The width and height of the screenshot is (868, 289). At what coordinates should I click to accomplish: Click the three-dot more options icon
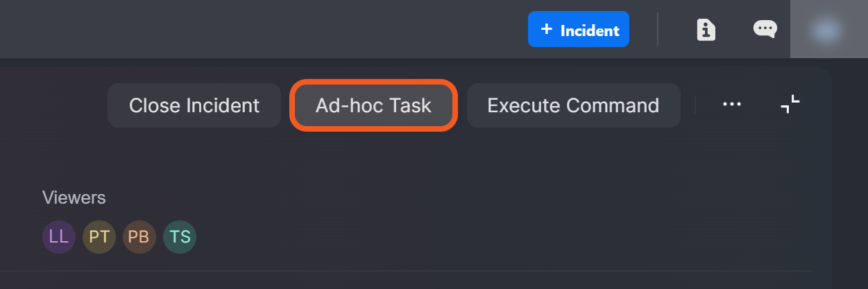[732, 105]
